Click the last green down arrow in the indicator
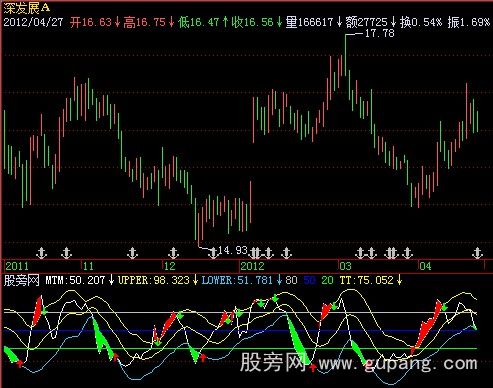 point(444,306)
